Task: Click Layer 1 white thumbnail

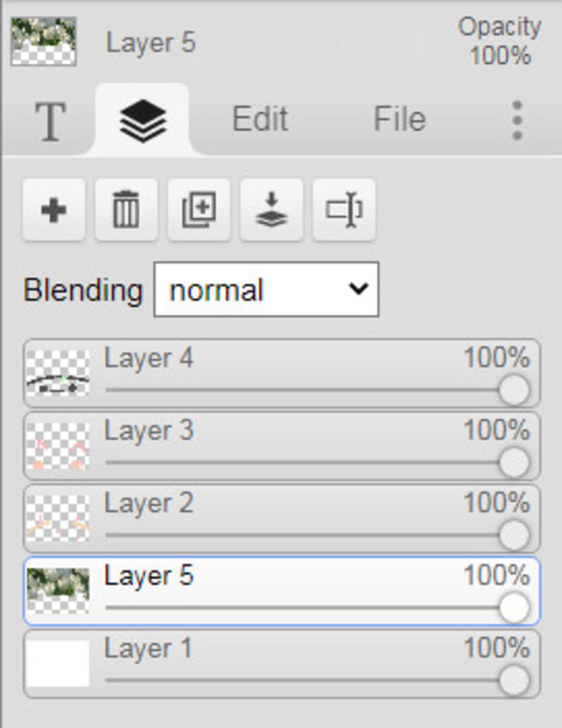Action: (x=58, y=663)
